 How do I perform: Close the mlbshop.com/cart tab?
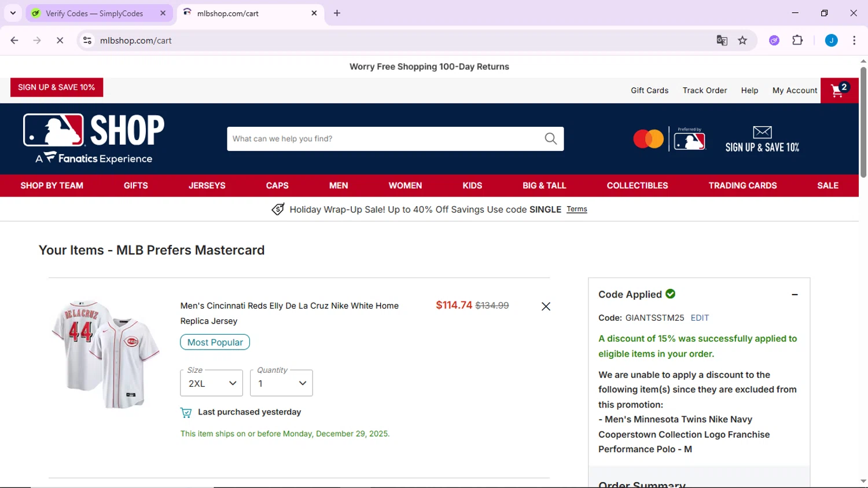click(314, 13)
